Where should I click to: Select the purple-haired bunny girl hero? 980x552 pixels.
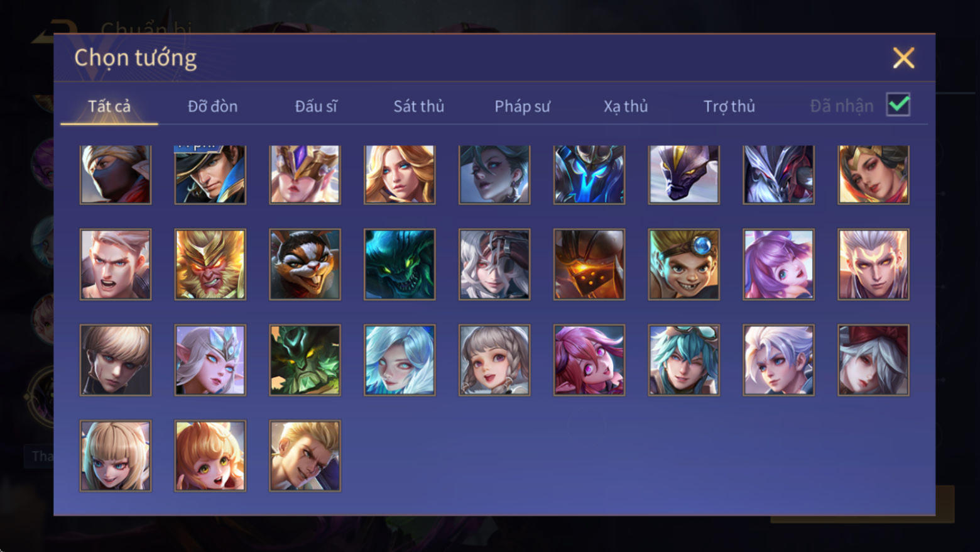[779, 264]
